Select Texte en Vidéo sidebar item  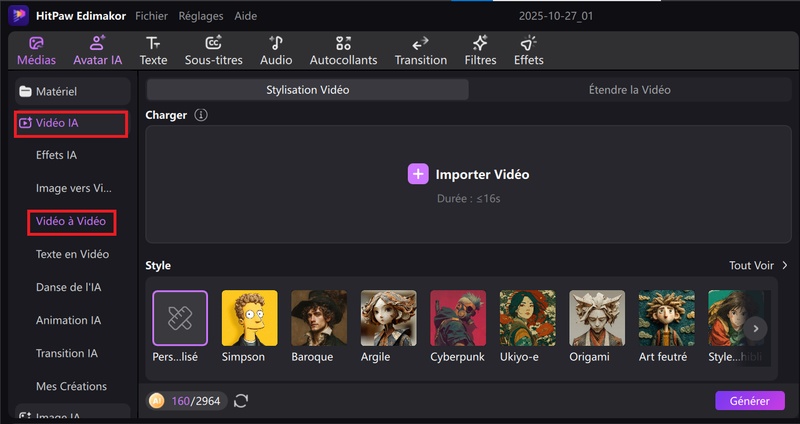click(72, 254)
